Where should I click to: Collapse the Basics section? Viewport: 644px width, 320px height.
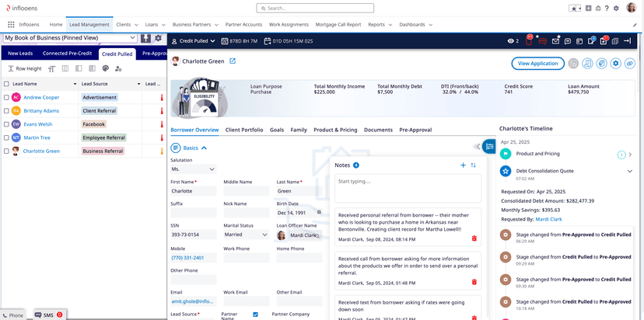[x=204, y=148]
